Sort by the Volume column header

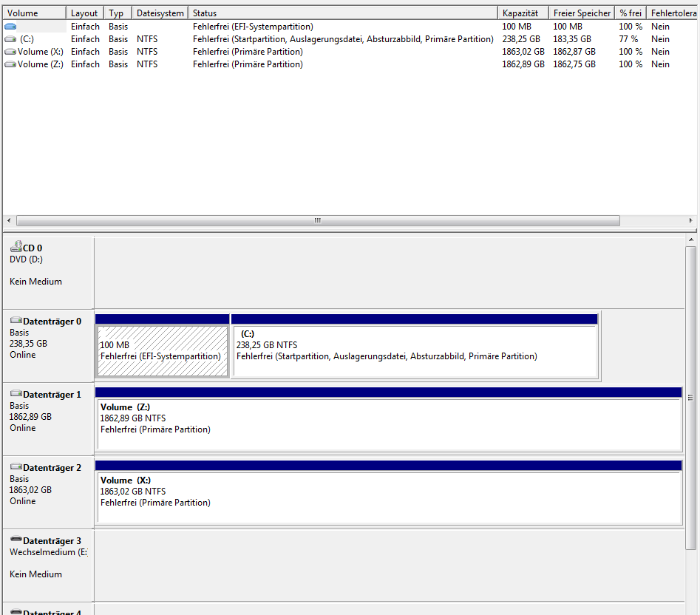pos(35,13)
